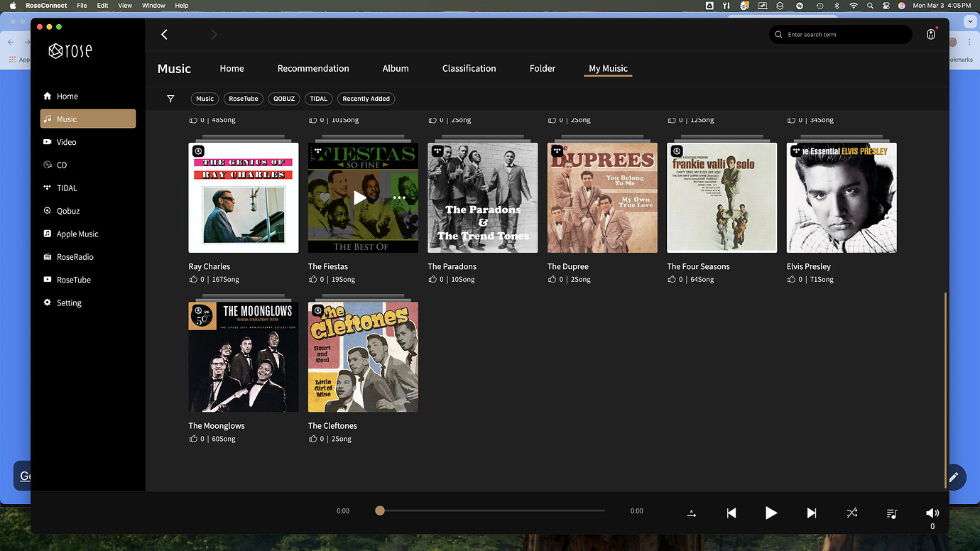Viewport: 980px width, 551px height.
Task: Switch to the Classification tab
Action: pyautogui.click(x=469, y=68)
